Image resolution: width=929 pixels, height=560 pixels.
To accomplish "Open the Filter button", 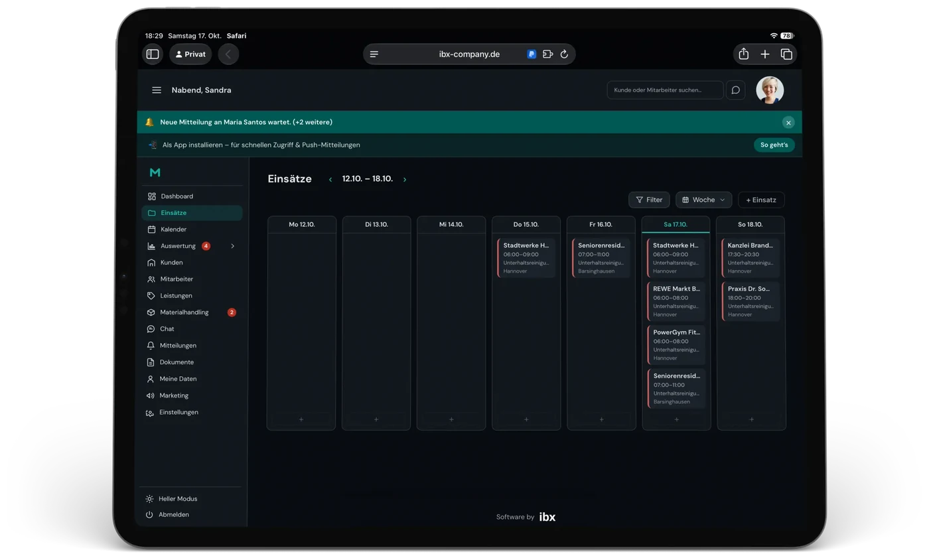I will coord(649,200).
